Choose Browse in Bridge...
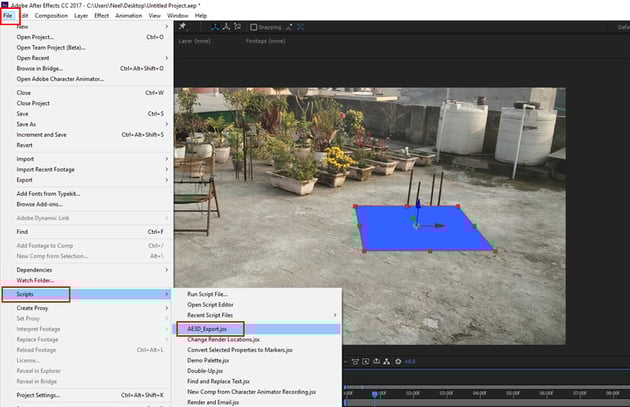The width and height of the screenshot is (630, 407). coord(87,68)
